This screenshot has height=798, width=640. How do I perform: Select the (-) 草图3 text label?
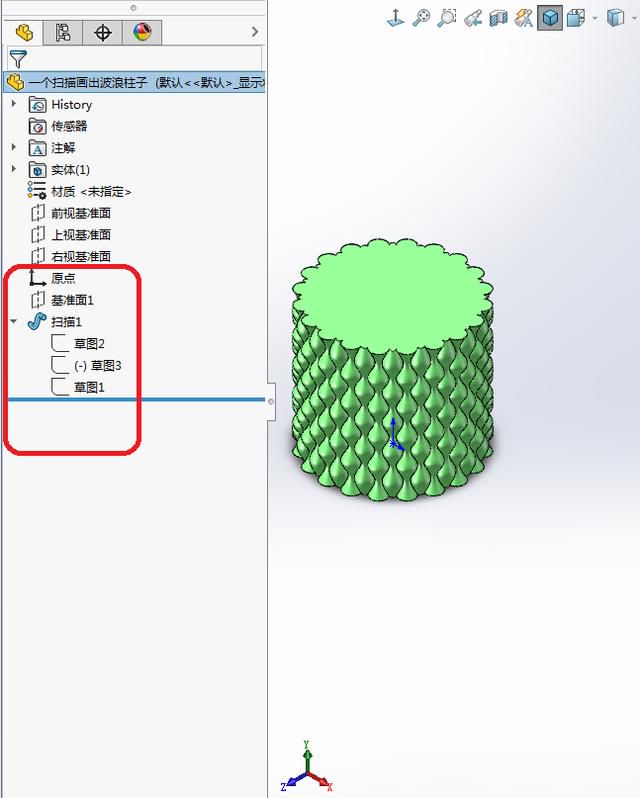(98, 365)
